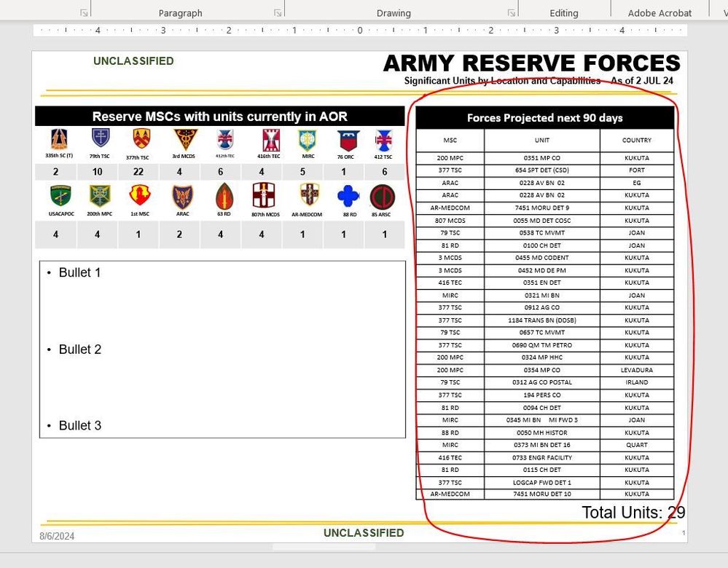
Task: Select the 3rd MCDS triangle insignia
Action: [x=185, y=139]
